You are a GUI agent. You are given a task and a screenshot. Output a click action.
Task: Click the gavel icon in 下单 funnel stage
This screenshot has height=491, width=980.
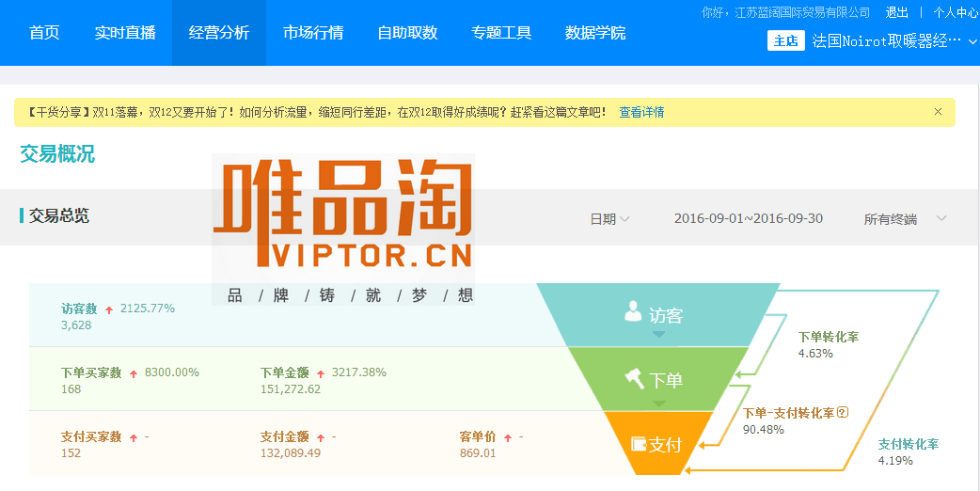[635, 379]
